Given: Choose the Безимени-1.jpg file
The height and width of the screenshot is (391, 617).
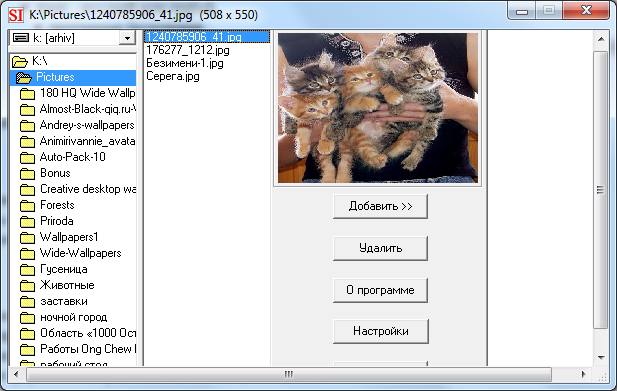Looking at the screenshot, I should [x=185, y=63].
